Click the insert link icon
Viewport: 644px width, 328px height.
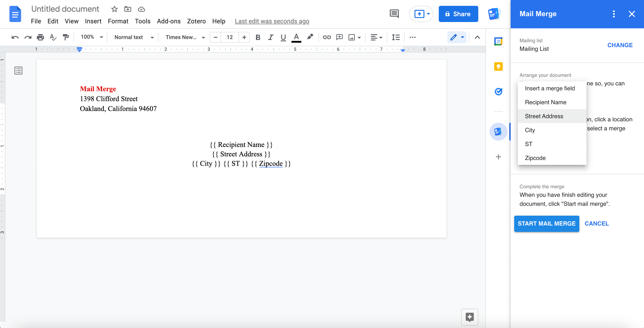[x=326, y=38]
